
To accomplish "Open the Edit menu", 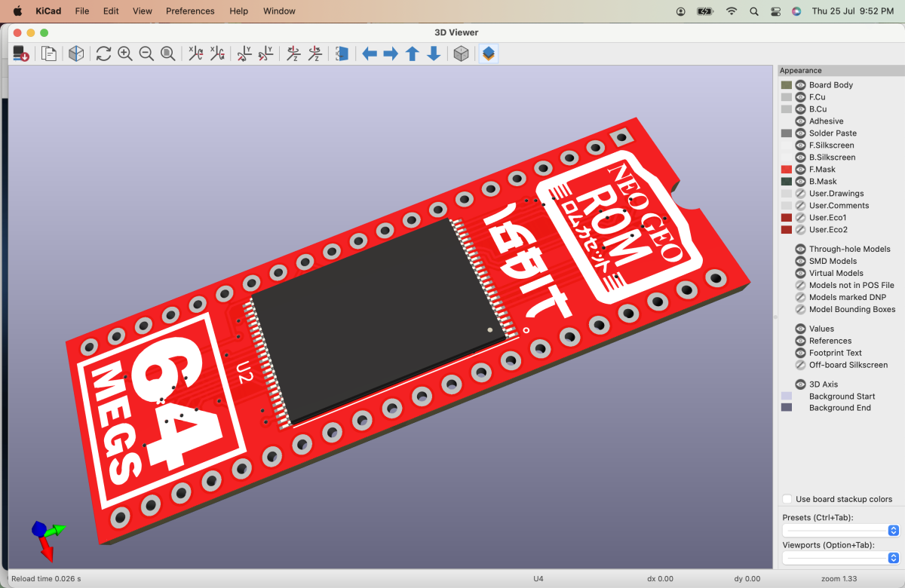I will click(x=111, y=11).
